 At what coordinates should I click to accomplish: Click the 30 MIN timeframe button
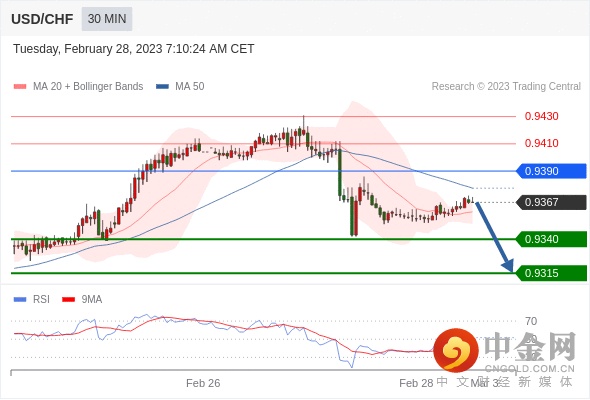point(107,18)
